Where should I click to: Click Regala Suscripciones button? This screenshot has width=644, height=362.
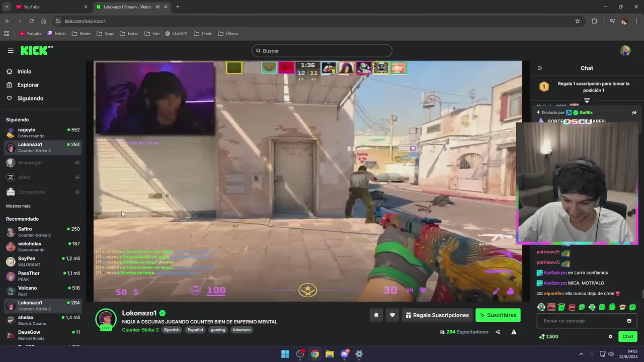click(x=437, y=315)
